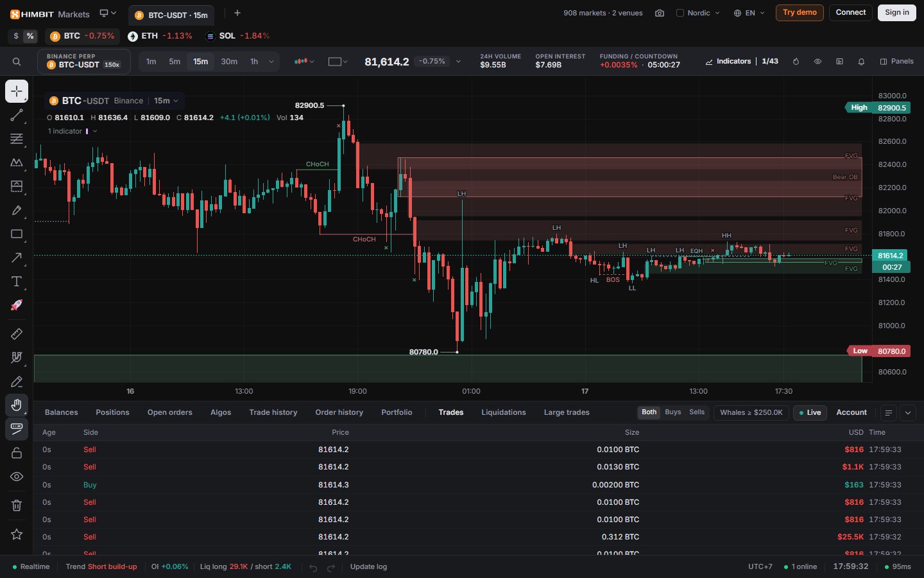This screenshot has height=578, width=924.
Task: Switch to the Liquidations tab
Action: 504,412
